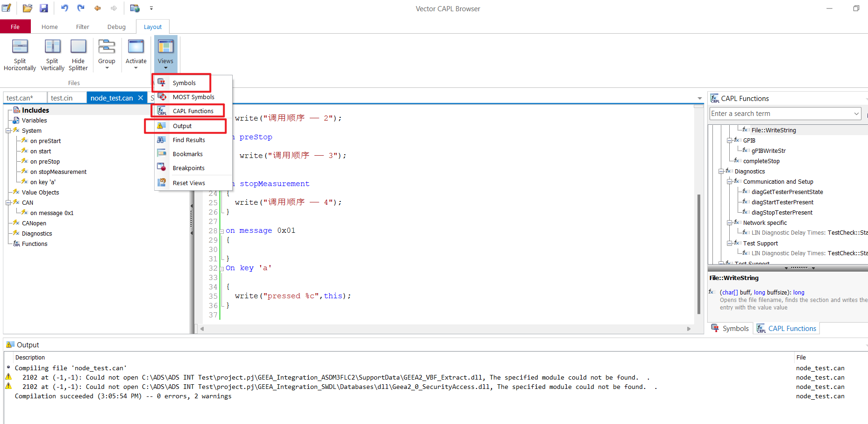Switch to the Filter ribbon tab
This screenshot has width=868, height=424.
point(83,27)
